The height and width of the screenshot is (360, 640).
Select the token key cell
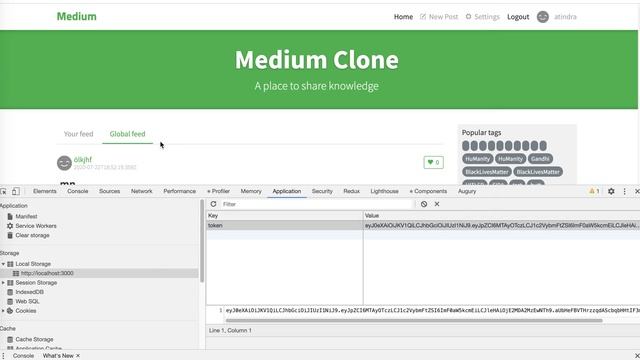[285, 225]
